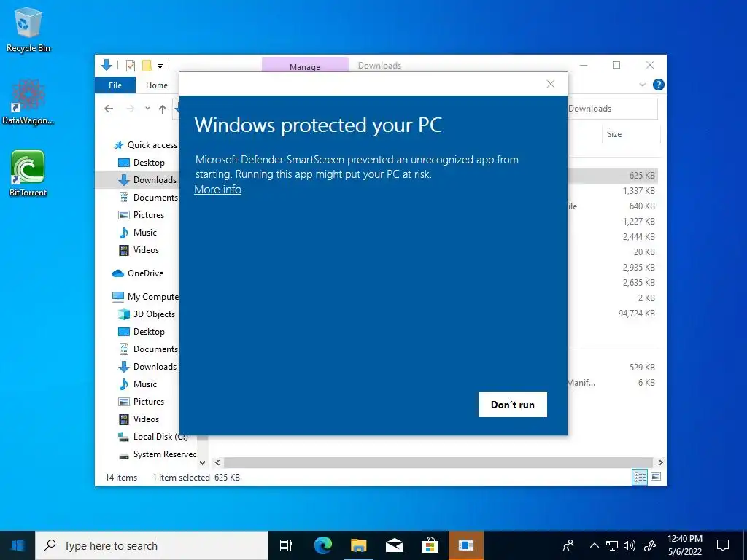The height and width of the screenshot is (560, 747).
Task: Go back in File Explorer
Action: (109, 109)
